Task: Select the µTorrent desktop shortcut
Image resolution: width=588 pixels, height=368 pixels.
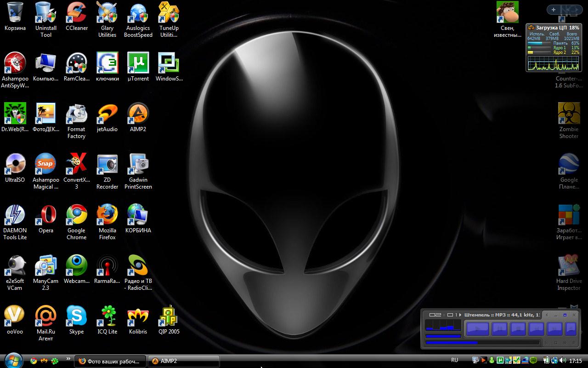Action: (x=138, y=68)
